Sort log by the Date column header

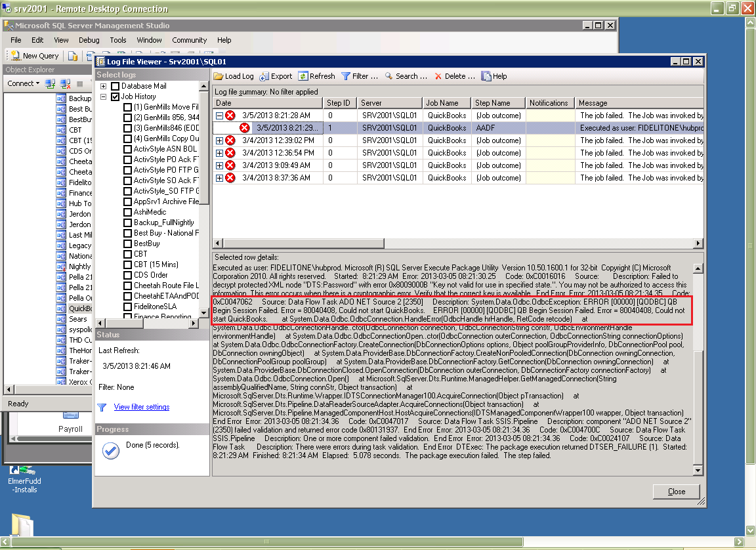pos(268,103)
